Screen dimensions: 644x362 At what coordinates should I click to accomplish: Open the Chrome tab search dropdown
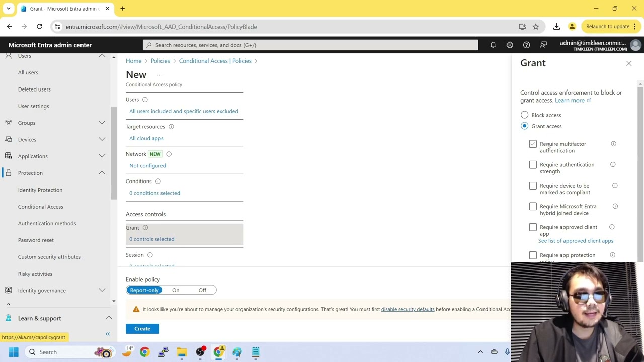9,9
